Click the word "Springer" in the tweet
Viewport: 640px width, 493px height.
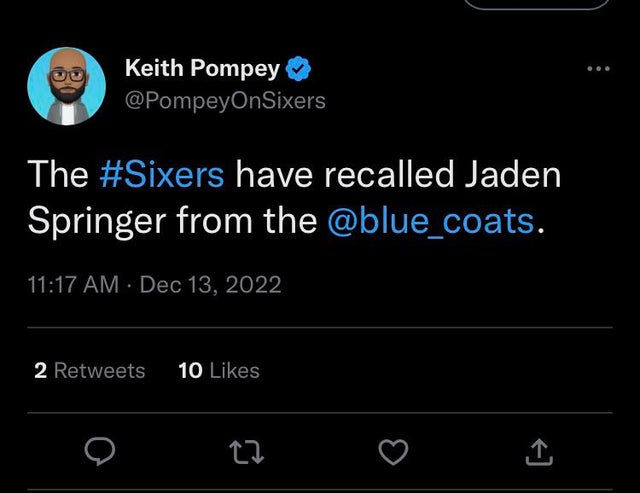(x=98, y=221)
